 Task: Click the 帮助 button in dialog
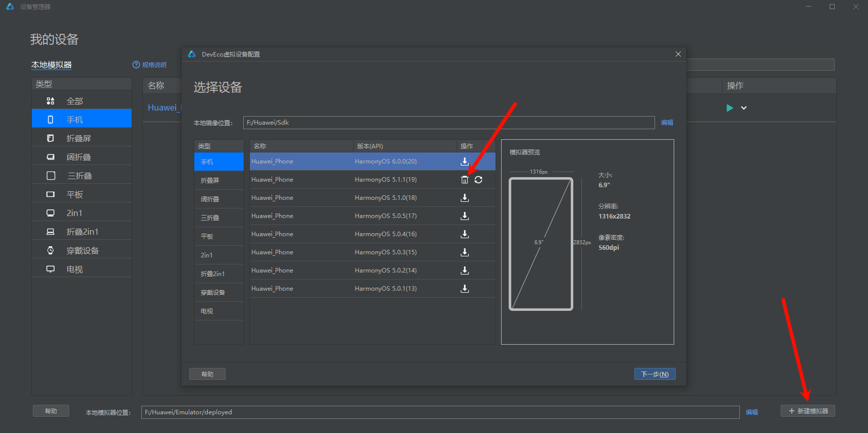point(207,374)
